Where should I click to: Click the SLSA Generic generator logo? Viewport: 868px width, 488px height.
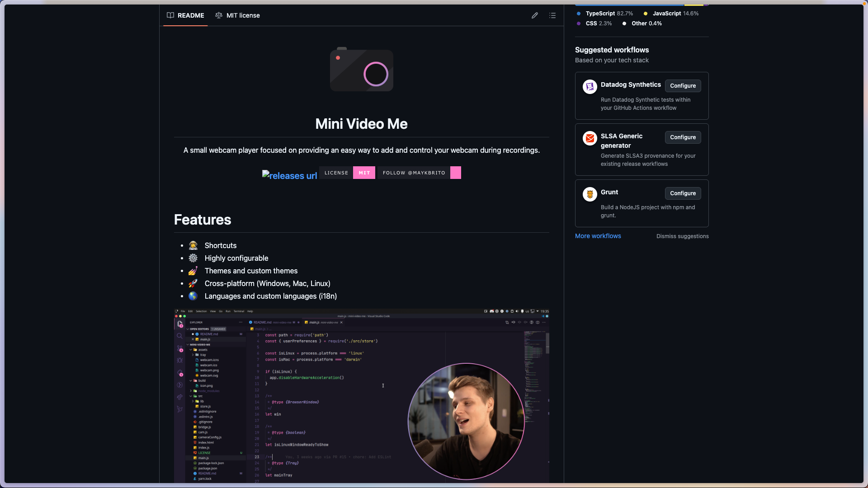point(590,138)
